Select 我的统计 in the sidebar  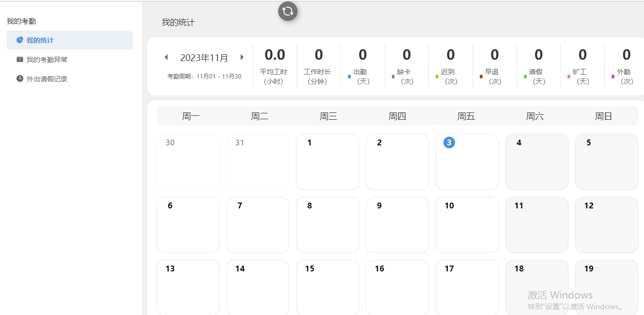(x=40, y=40)
